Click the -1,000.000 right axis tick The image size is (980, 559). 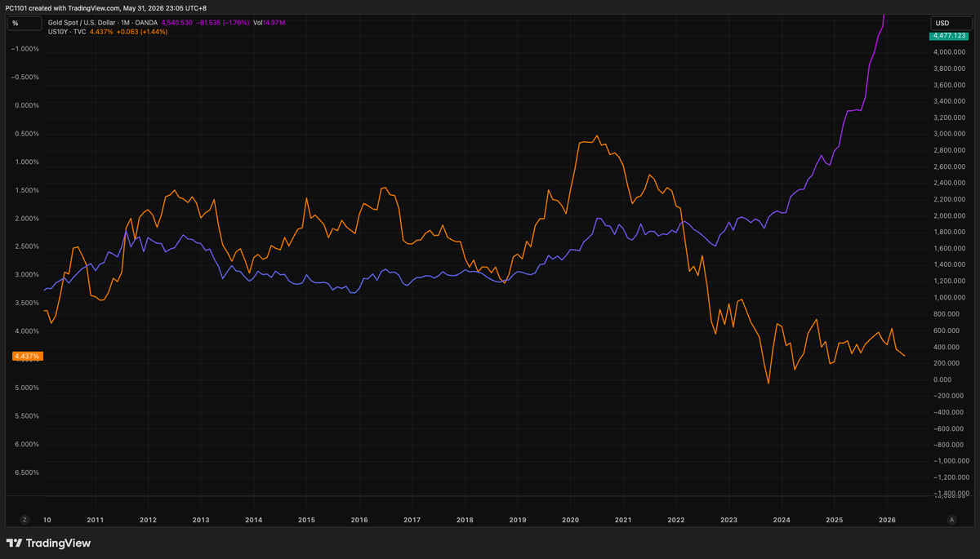(951, 461)
